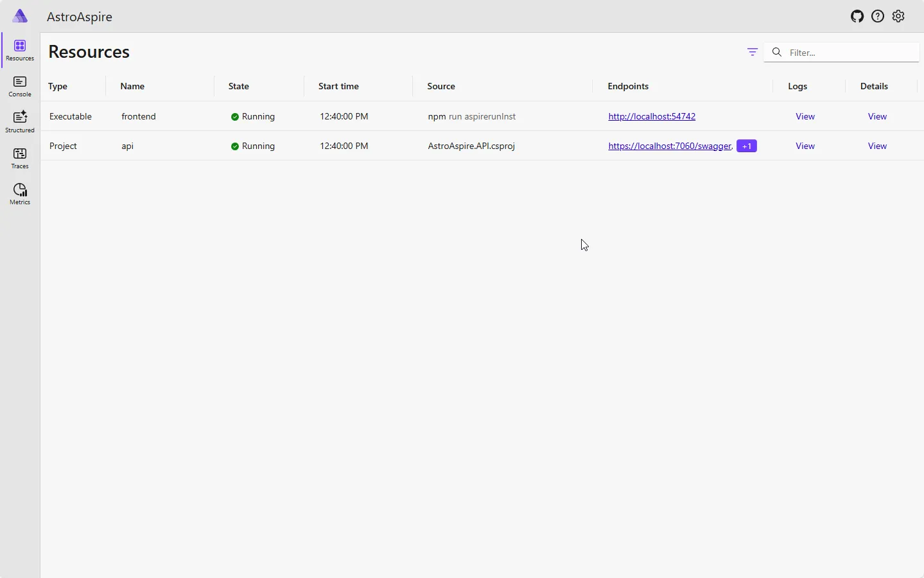This screenshot has width=924, height=578.
Task: Open the help icon
Action: [x=878, y=17]
